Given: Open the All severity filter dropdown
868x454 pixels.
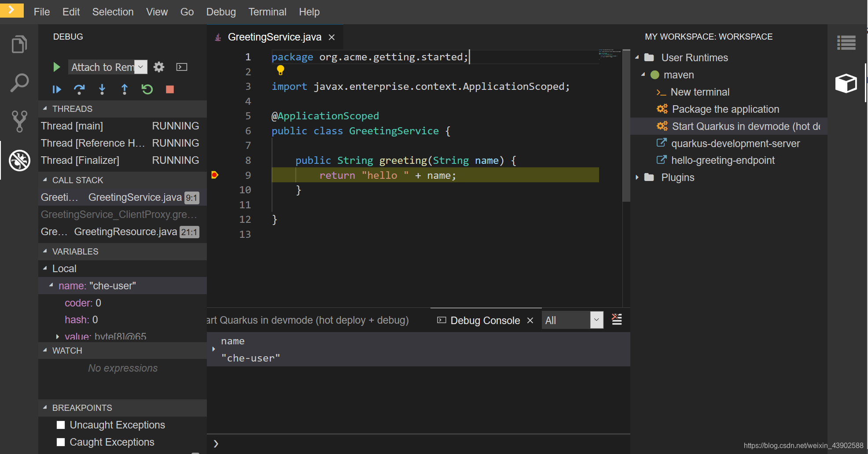Looking at the screenshot, I should pyautogui.click(x=573, y=320).
